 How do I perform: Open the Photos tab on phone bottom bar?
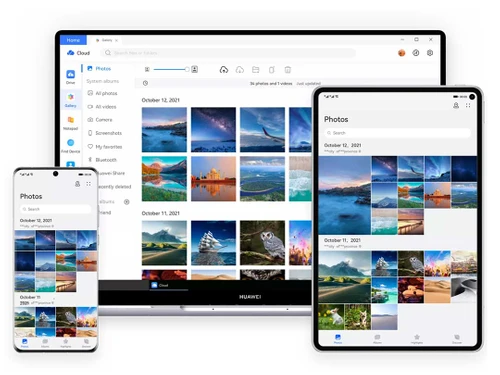[x=25, y=343]
